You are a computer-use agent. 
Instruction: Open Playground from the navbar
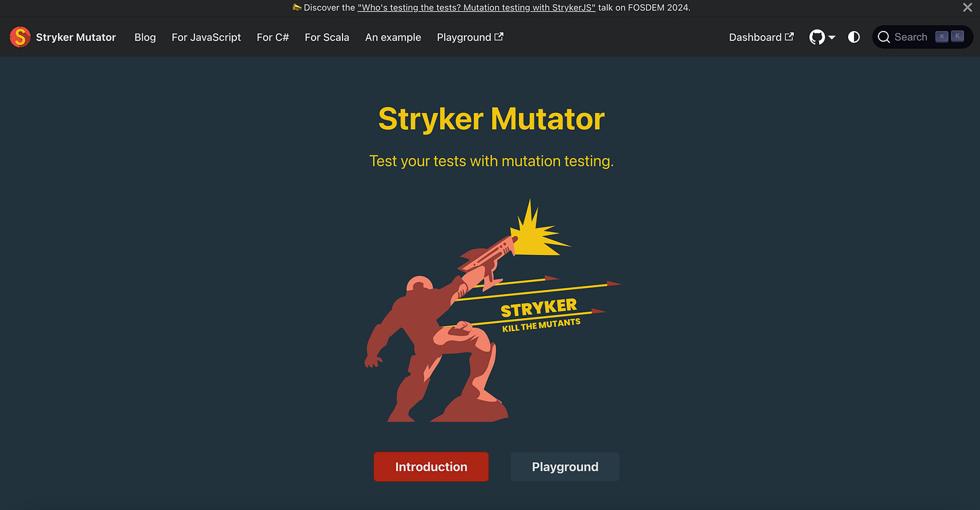(x=470, y=37)
